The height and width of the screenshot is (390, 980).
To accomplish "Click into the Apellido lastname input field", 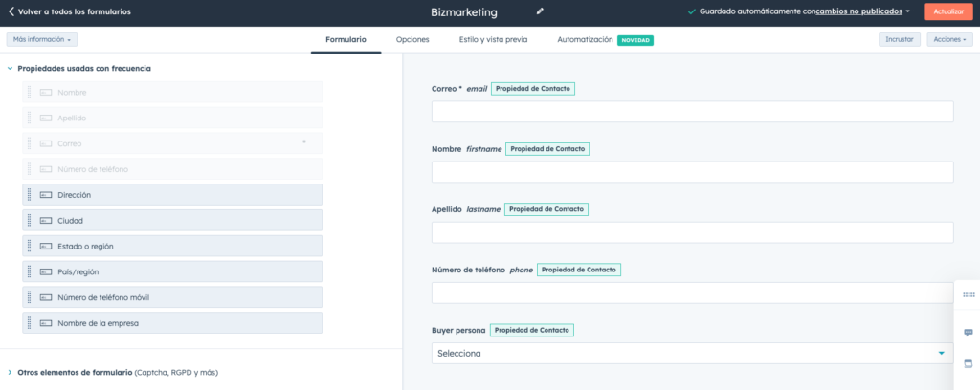I will (693, 232).
